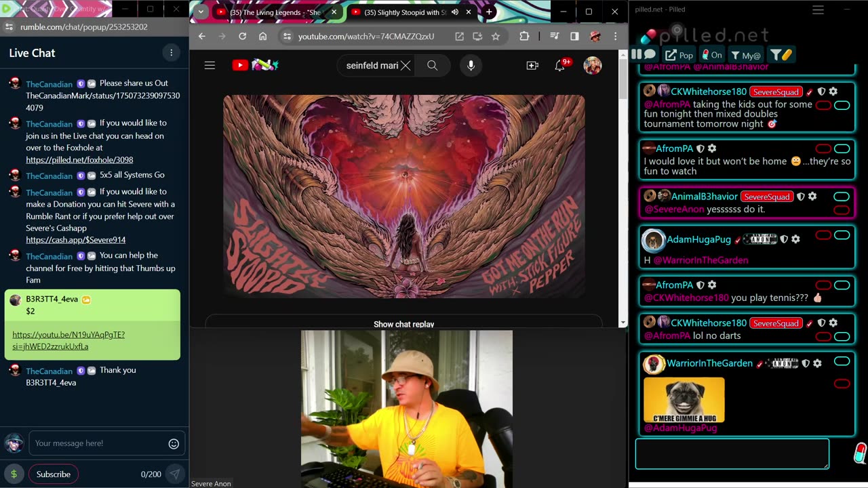Reload the YouTube page
The width and height of the screenshot is (868, 488).
(x=242, y=36)
